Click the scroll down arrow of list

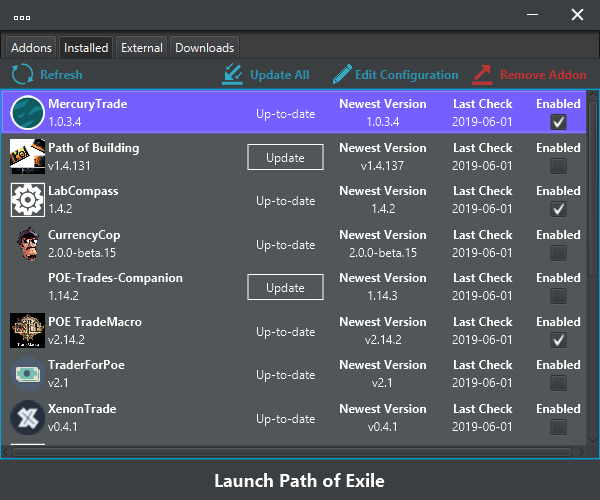click(593, 441)
